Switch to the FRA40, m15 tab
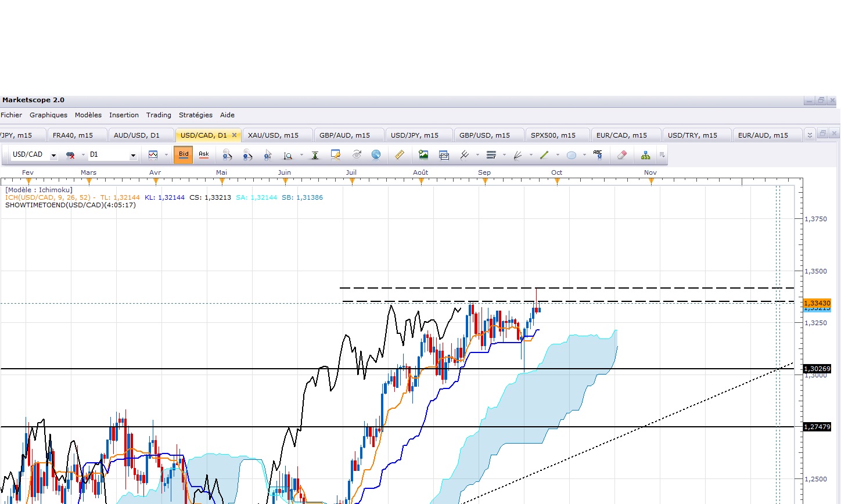 click(77, 135)
